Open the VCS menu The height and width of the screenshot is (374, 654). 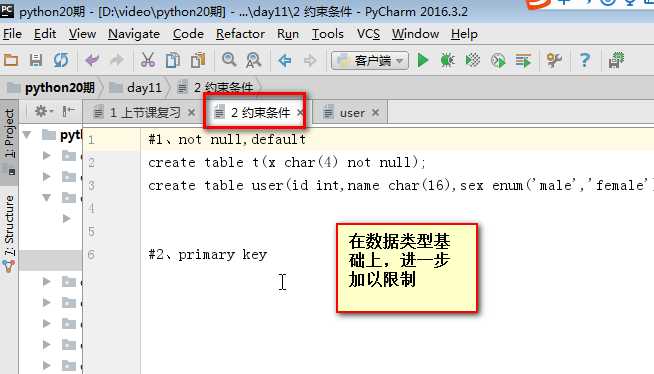click(368, 34)
